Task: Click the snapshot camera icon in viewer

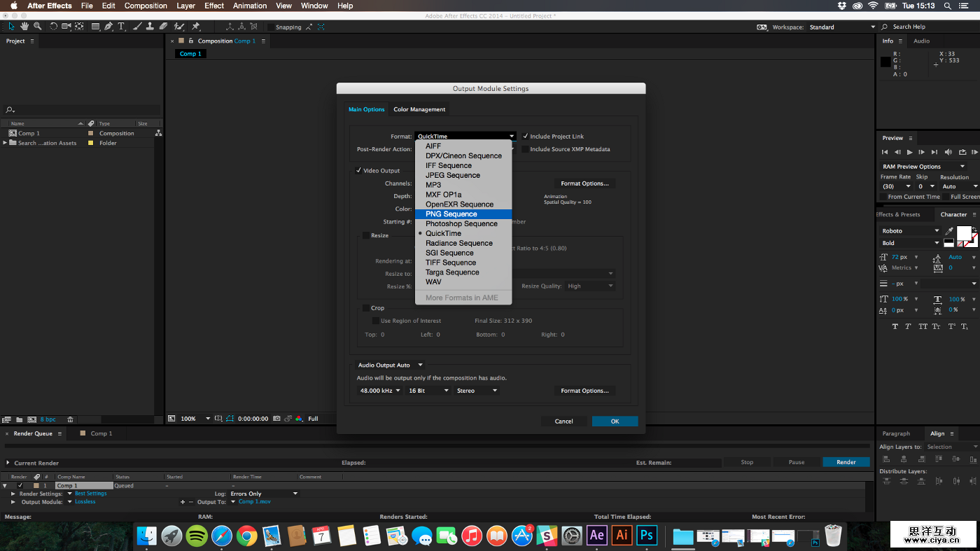Action: click(x=277, y=419)
